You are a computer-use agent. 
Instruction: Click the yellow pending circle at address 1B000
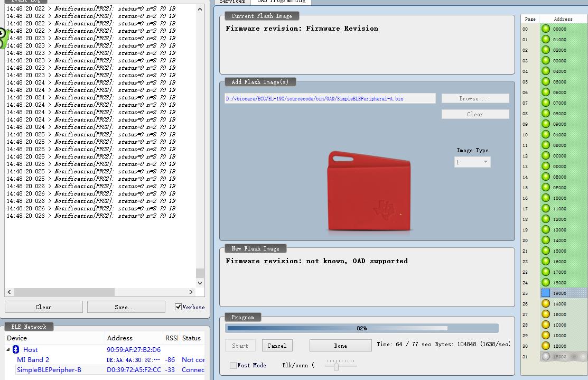[546, 314]
